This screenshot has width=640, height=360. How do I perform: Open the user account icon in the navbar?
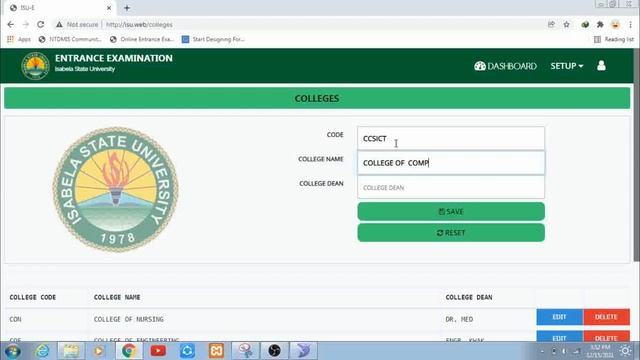pos(601,66)
